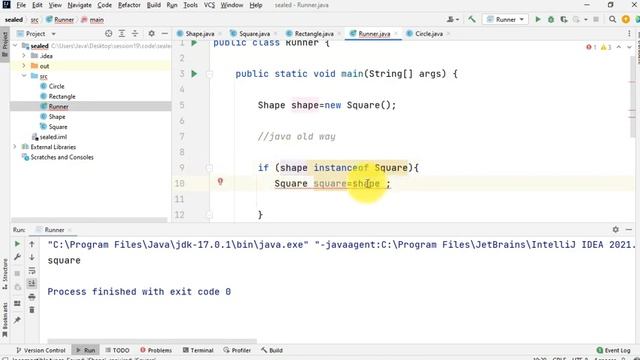Pin the Run tab
Screen dimensions: 640x360
click(17, 320)
